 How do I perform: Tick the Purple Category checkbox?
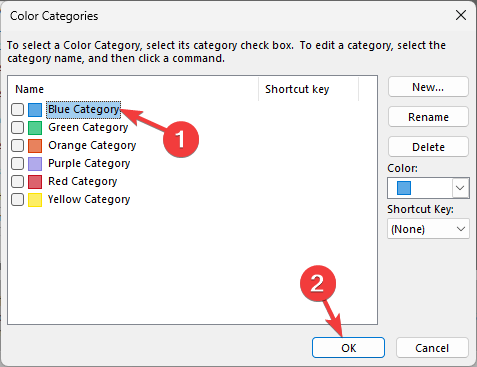coord(17,163)
